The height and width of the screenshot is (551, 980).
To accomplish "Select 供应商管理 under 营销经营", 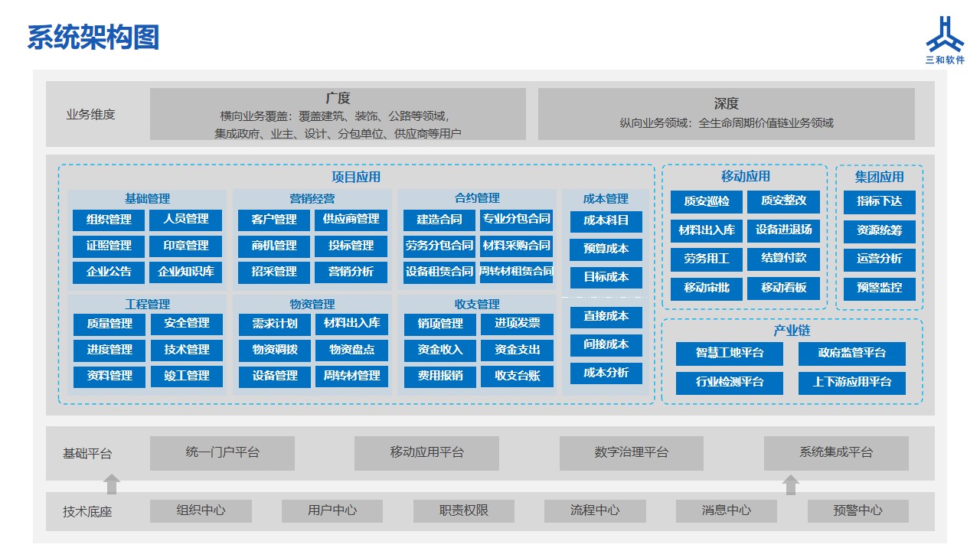I will (351, 220).
